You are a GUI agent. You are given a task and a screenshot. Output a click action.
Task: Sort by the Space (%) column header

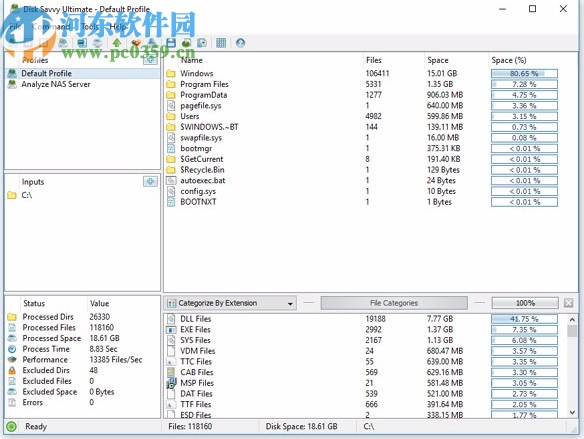click(509, 60)
